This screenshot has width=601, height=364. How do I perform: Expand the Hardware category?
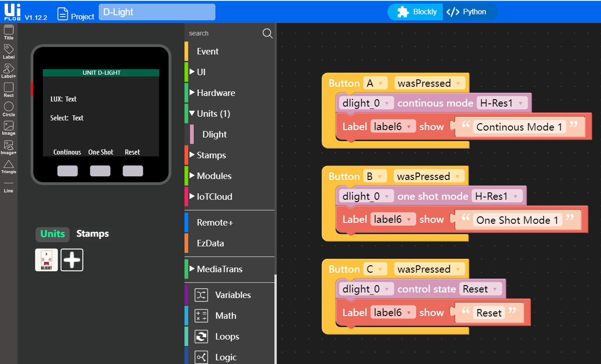(x=215, y=93)
